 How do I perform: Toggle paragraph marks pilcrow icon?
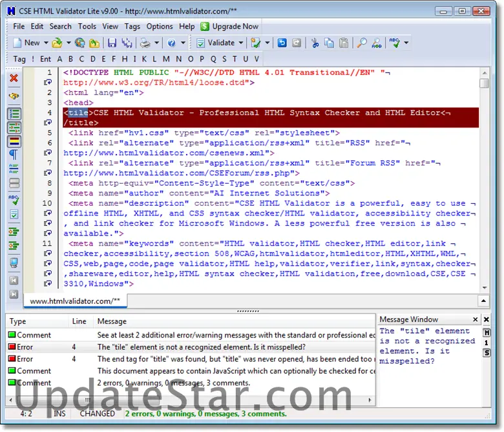click(14, 155)
